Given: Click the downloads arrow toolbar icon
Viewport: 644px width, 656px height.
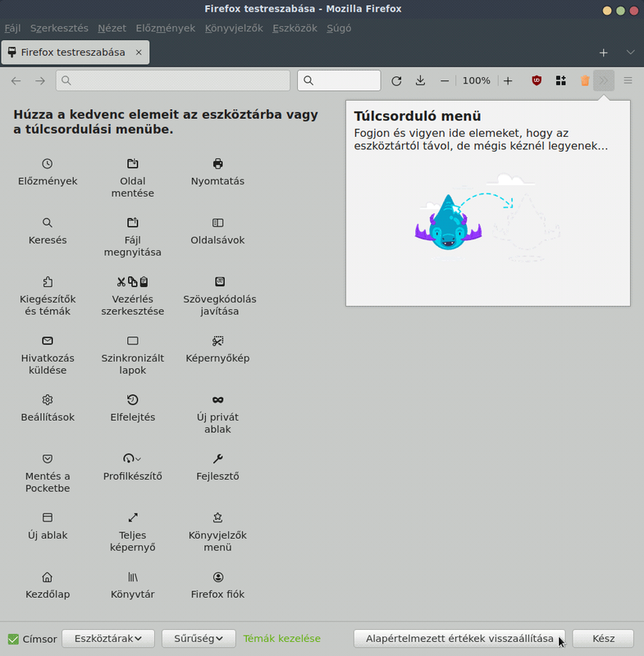Looking at the screenshot, I should pos(421,80).
